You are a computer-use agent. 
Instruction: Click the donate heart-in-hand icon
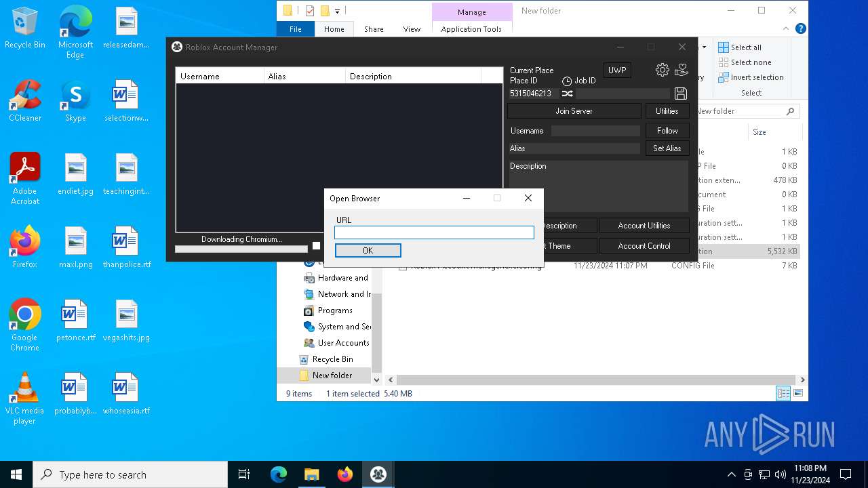click(x=682, y=70)
